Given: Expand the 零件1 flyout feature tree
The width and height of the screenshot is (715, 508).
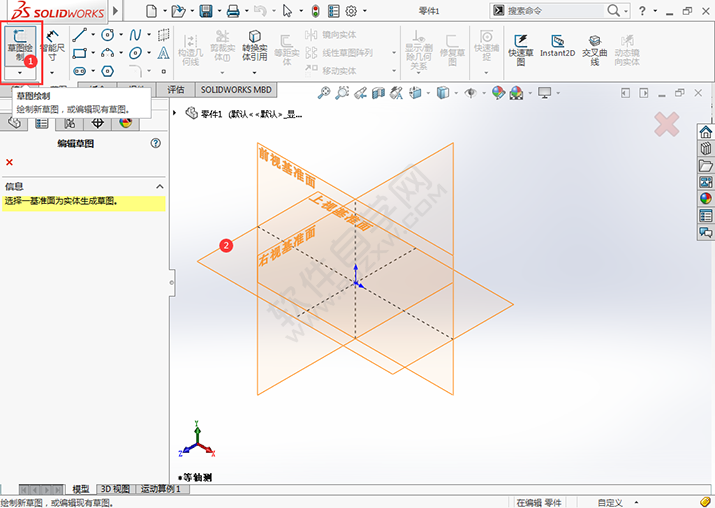Looking at the screenshot, I should [x=174, y=113].
